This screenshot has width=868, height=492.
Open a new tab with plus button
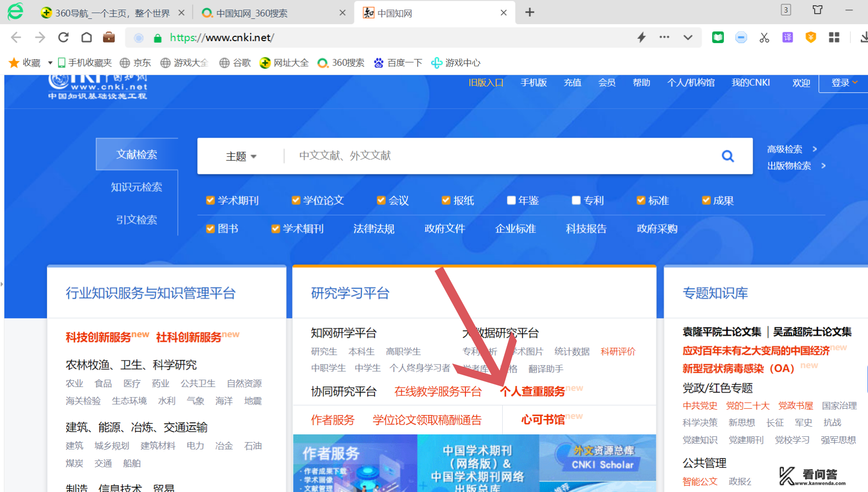point(530,13)
